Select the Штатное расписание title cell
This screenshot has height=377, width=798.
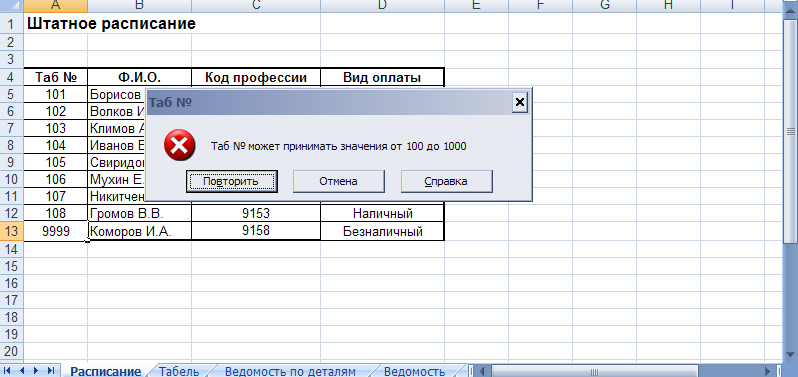[111, 23]
